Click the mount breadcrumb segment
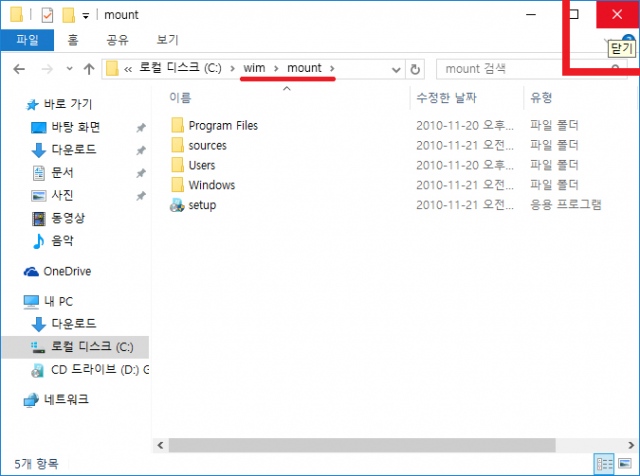This screenshot has width=640, height=476. (x=304, y=68)
